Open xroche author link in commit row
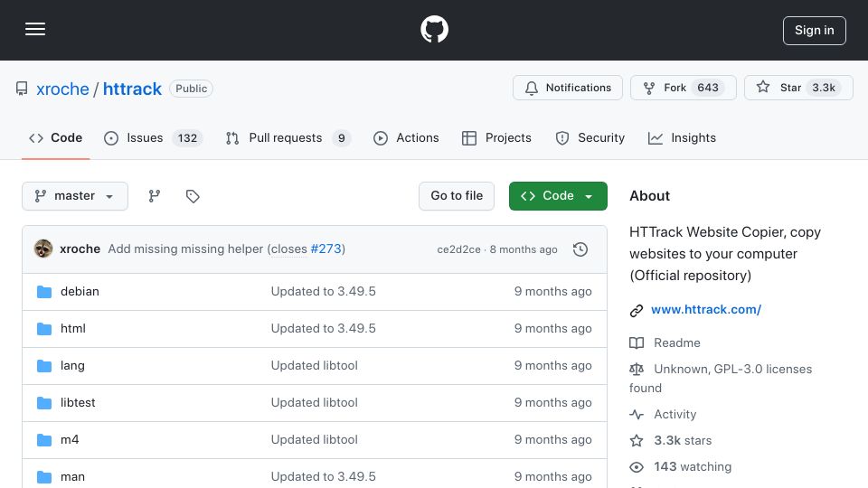The image size is (868, 488). pyautogui.click(x=80, y=249)
